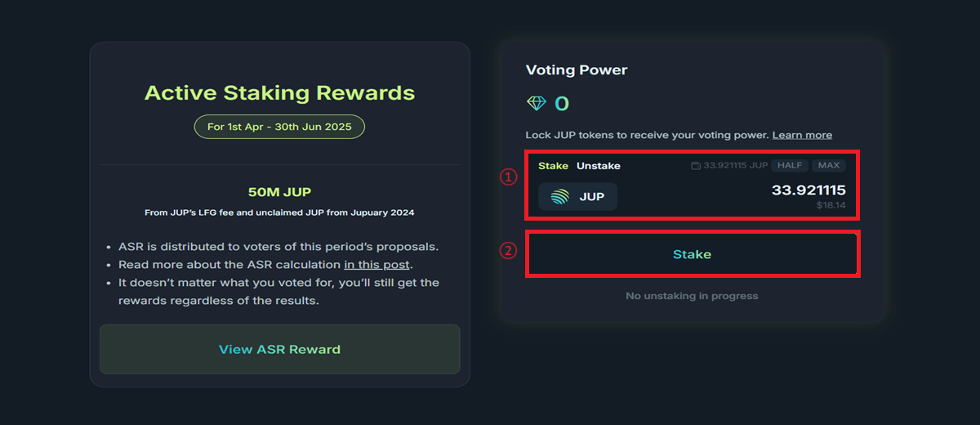Switch to the Stake tab
The height and width of the screenshot is (425, 980).
coord(553,166)
